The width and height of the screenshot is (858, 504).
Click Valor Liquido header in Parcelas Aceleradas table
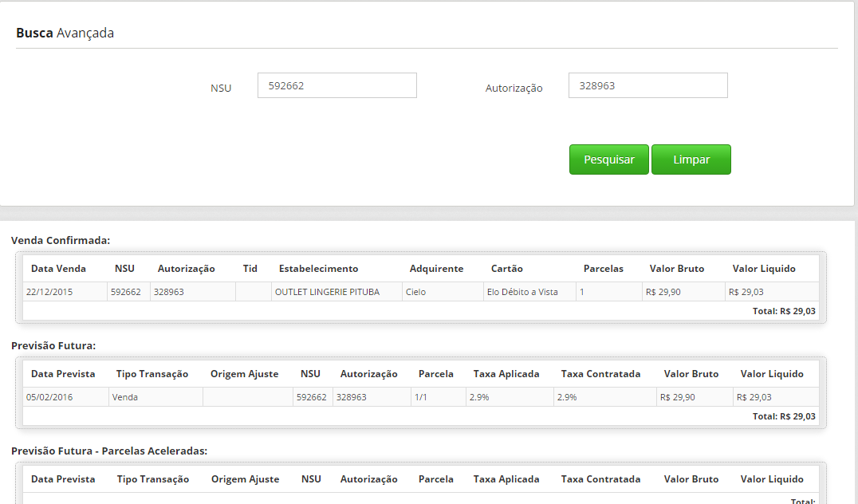[772, 478]
